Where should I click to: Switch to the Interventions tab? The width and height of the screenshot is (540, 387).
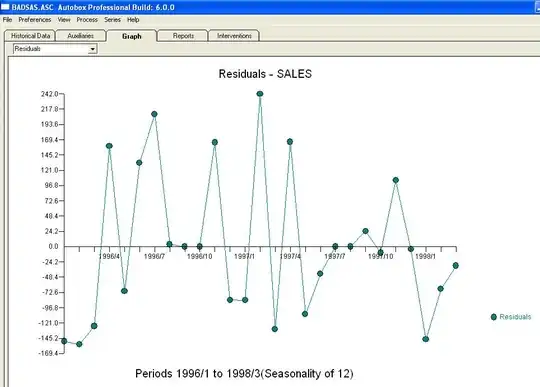(x=234, y=36)
